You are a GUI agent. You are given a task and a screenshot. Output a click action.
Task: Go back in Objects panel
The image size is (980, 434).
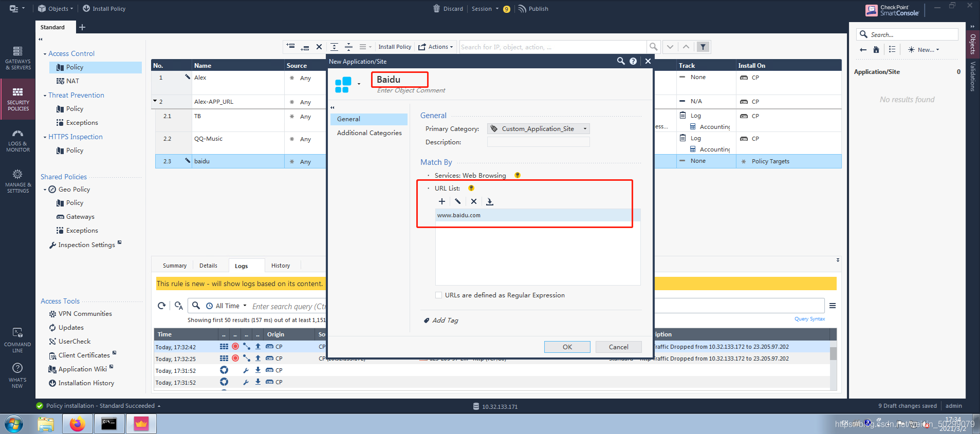click(863, 50)
